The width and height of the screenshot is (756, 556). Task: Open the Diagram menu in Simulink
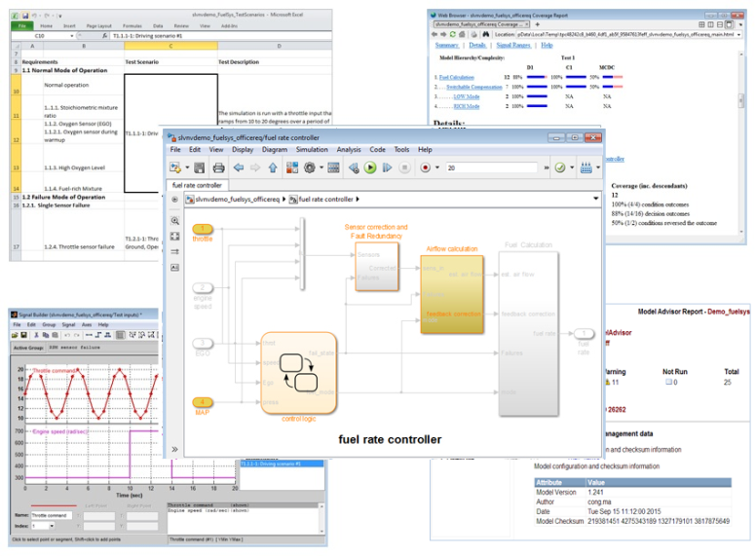tap(275, 150)
